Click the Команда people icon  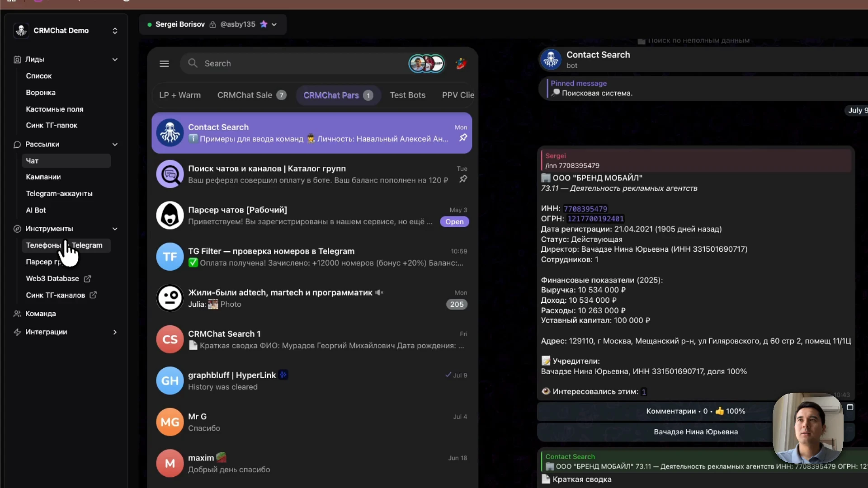point(17,314)
